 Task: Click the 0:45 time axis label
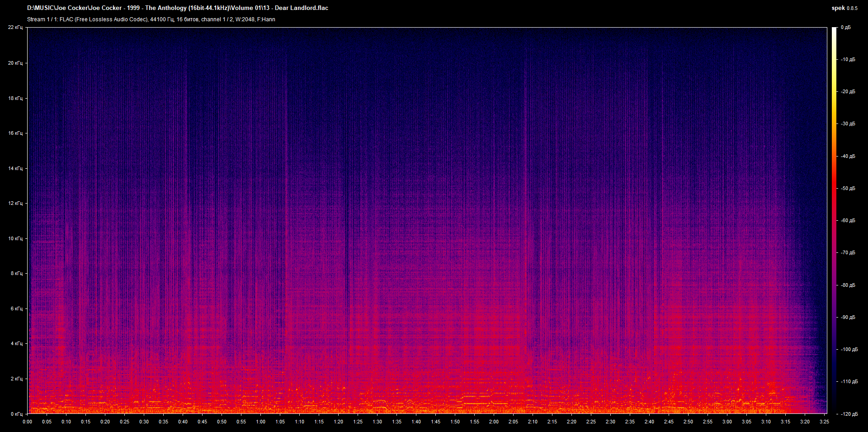click(x=202, y=422)
